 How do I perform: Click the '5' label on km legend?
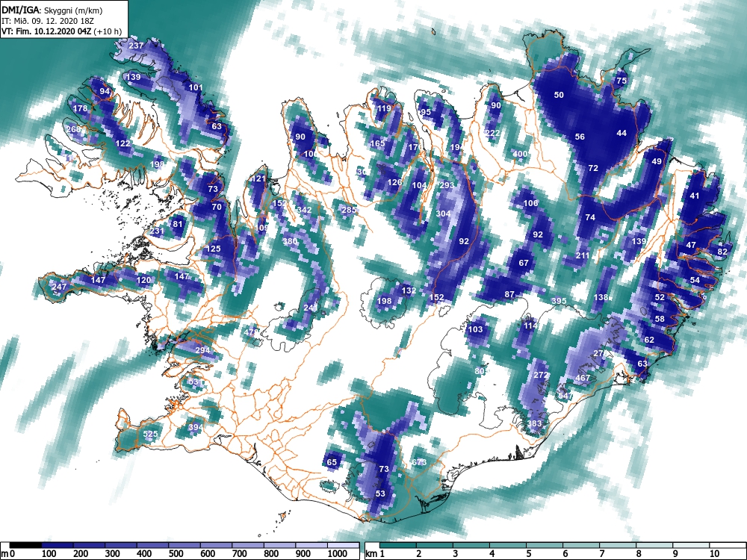click(528, 554)
